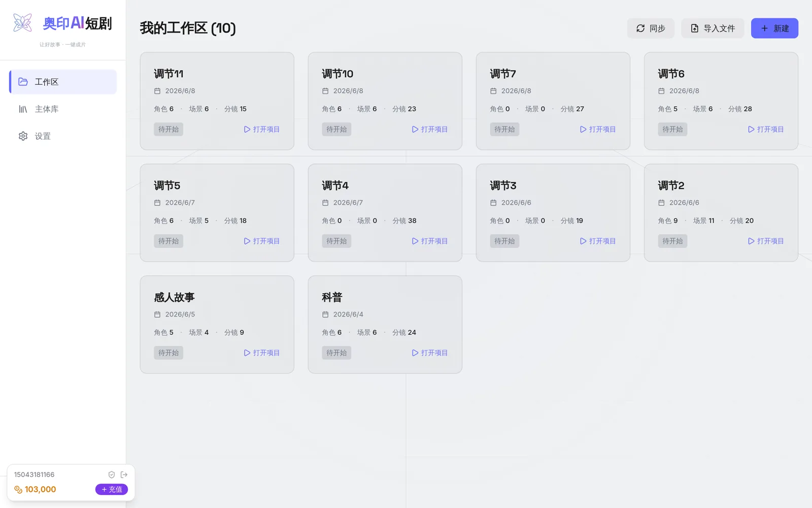The height and width of the screenshot is (508, 812).
Task: Open project 调节7 via 打开项目
Action: tap(598, 129)
